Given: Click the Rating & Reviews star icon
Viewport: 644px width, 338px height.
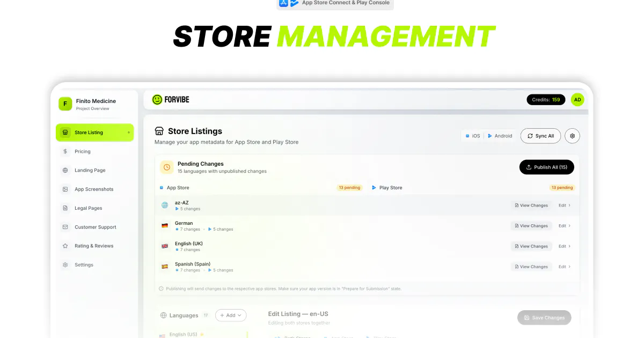Looking at the screenshot, I should [65, 246].
